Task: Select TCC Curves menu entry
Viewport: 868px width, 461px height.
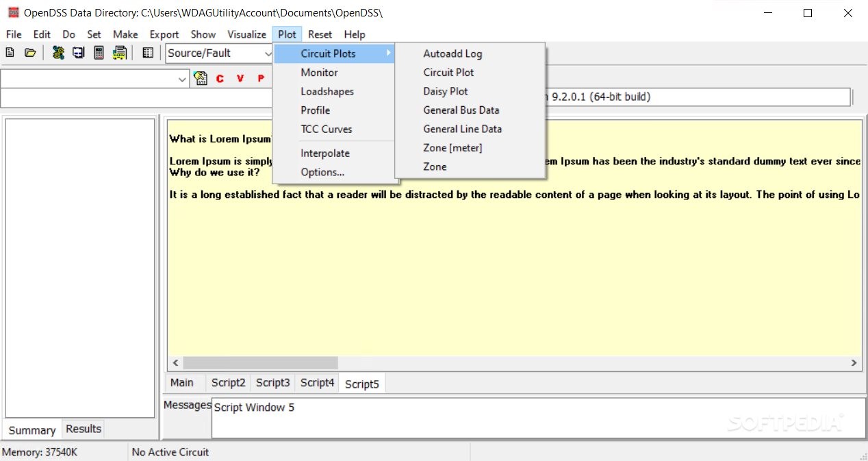Action: [x=335, y=129]
